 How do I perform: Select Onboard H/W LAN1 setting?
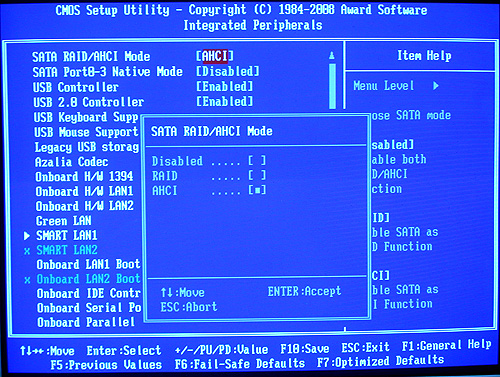[x=84, y=191]
